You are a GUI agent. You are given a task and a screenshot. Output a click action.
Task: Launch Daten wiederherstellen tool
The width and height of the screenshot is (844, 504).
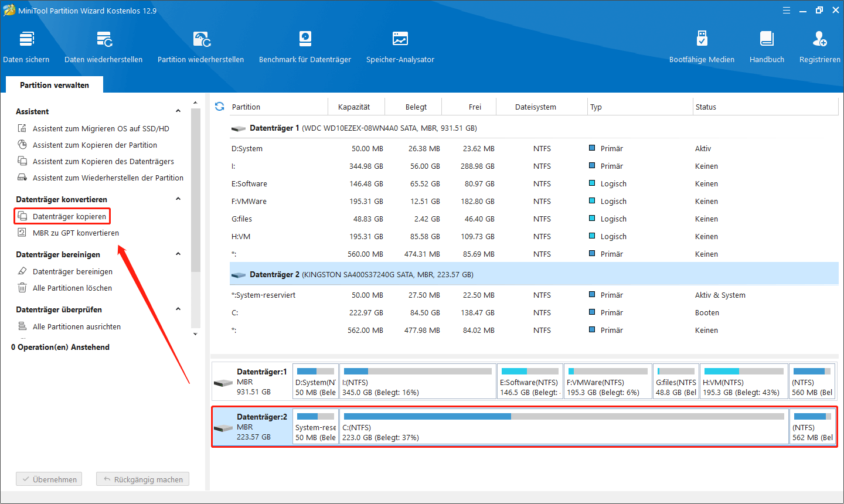pyautogui.click(x=104, y=47)
